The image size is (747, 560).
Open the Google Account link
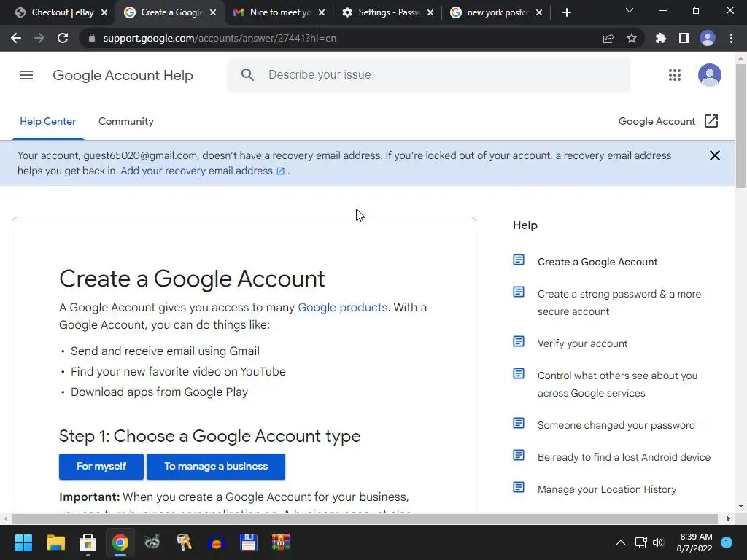(x=657, y=122)
